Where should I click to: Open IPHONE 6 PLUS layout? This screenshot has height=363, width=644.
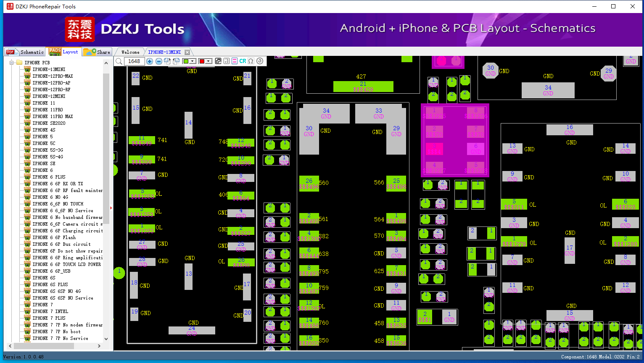(49, 177)
